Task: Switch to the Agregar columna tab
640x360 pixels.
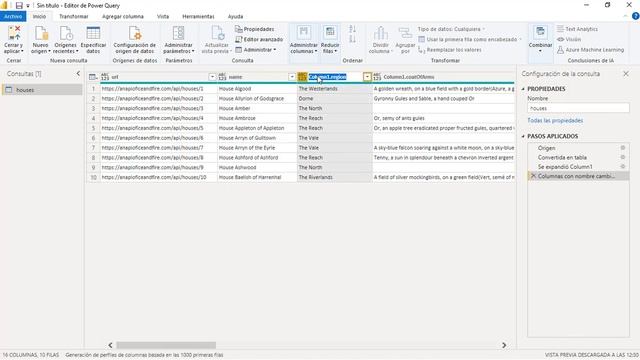Action: point(122,16)
